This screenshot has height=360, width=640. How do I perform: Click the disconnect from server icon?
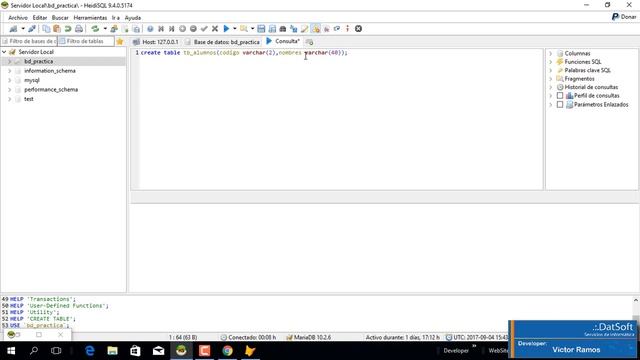pos(32,29)
